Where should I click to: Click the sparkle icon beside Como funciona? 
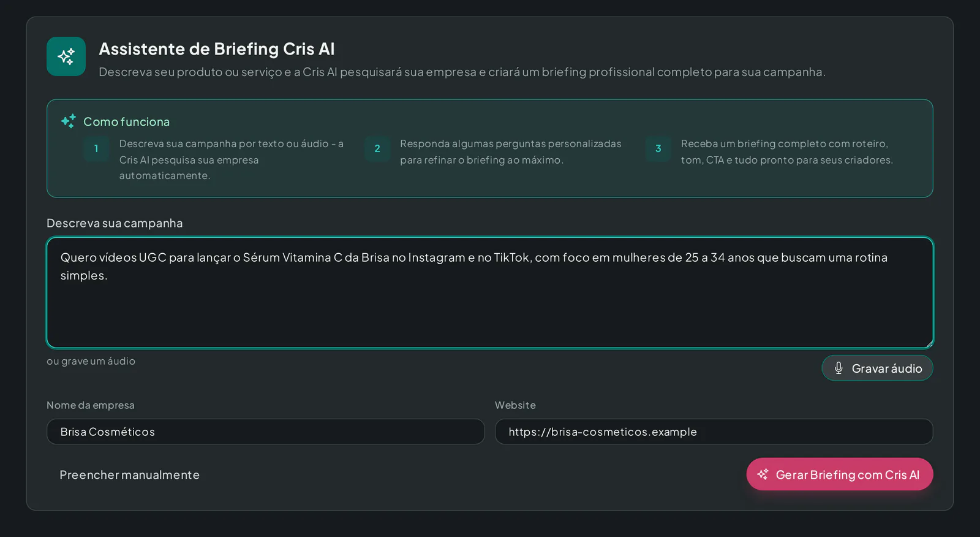pyautogui.click(x=69, y=121)
